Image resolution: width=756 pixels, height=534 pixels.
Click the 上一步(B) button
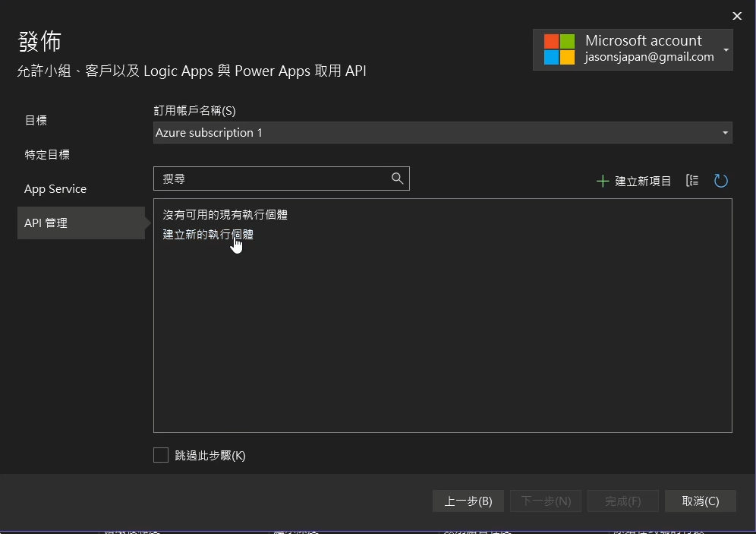(468, 501)
